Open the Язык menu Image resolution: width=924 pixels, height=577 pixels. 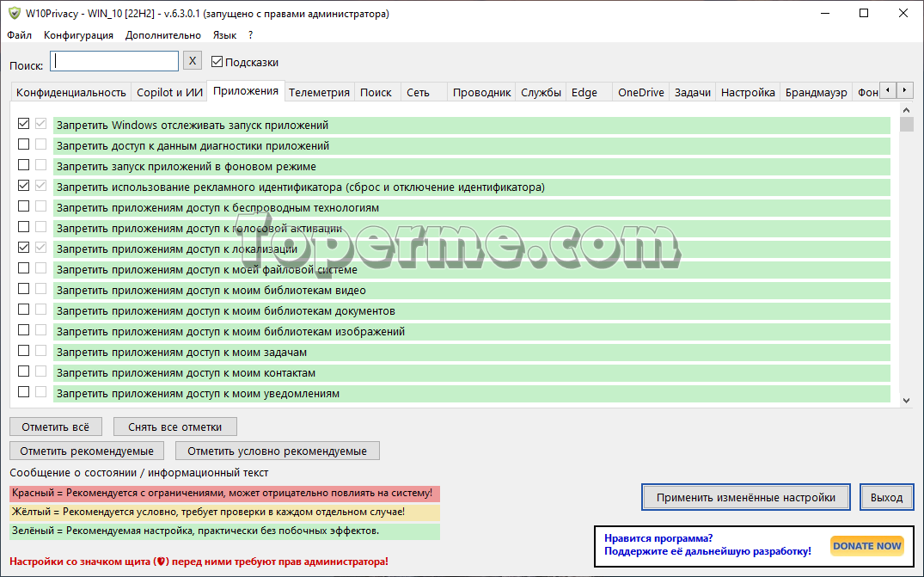click(224, 35)
